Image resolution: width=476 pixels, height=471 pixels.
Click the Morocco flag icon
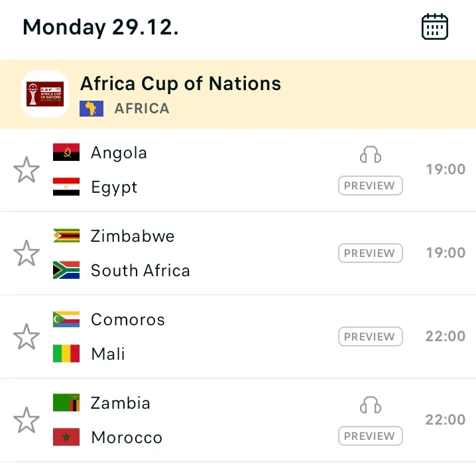pyautogui.click(x=66, y=437)
